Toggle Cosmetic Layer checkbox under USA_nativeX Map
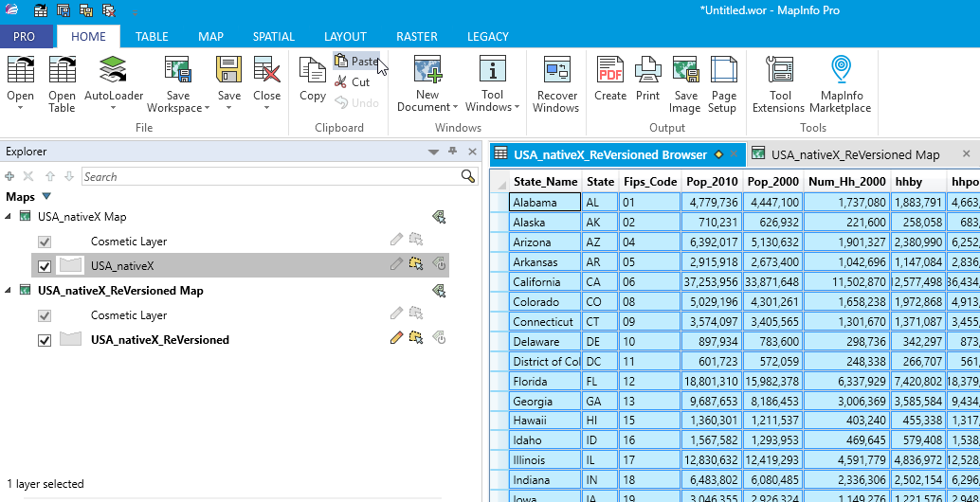 [x=45, y=242]
